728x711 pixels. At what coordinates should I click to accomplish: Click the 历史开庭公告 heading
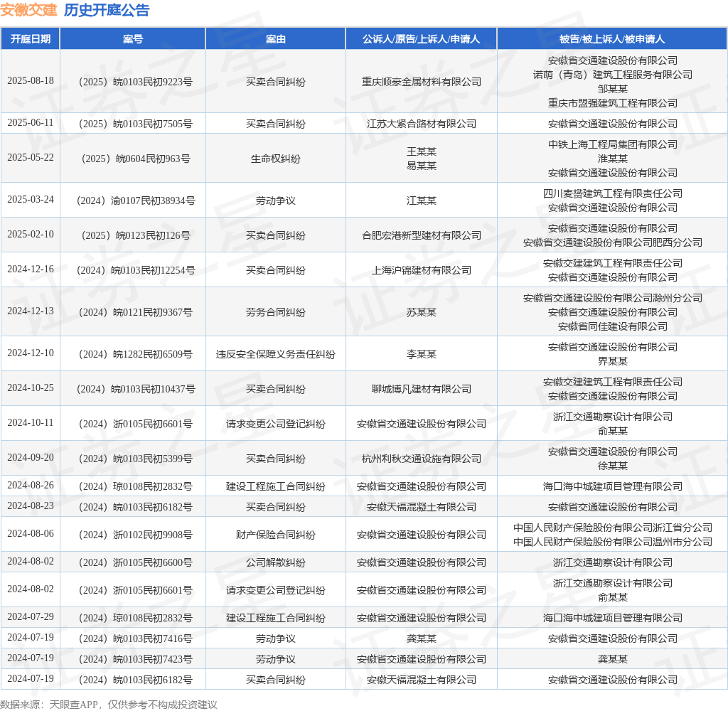tap(107, 10)
